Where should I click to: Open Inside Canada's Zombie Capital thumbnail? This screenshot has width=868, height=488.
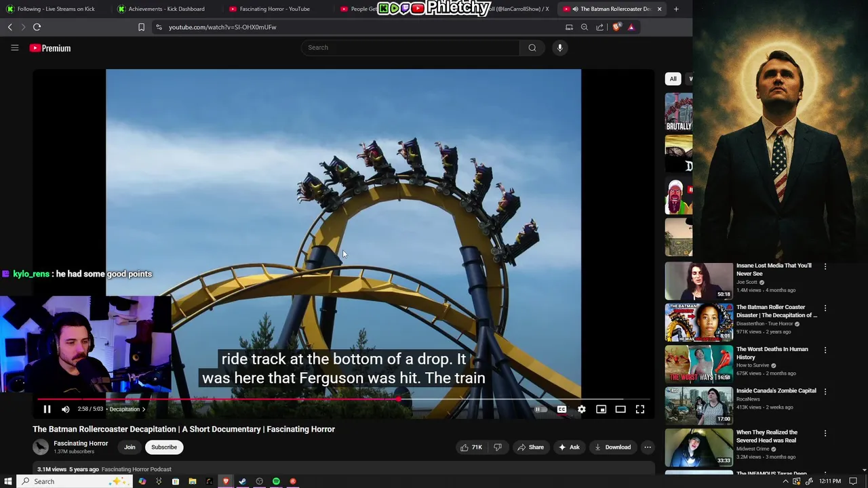[699, 405]
